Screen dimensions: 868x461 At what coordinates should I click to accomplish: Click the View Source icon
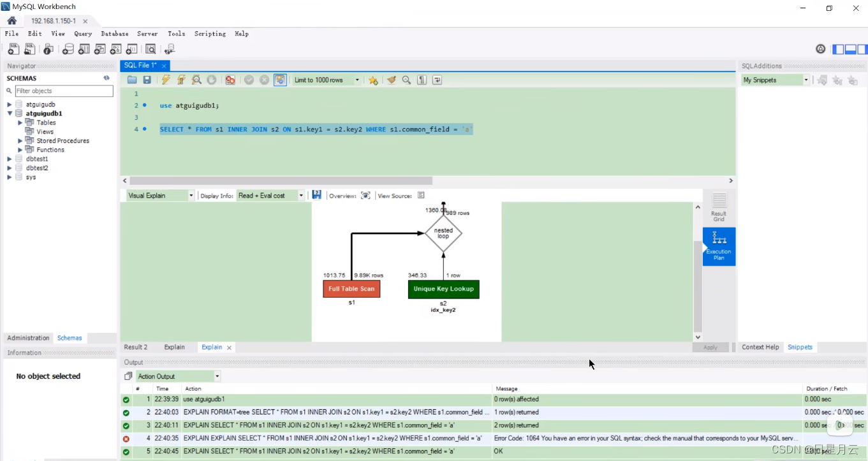(x=421, y=196)
